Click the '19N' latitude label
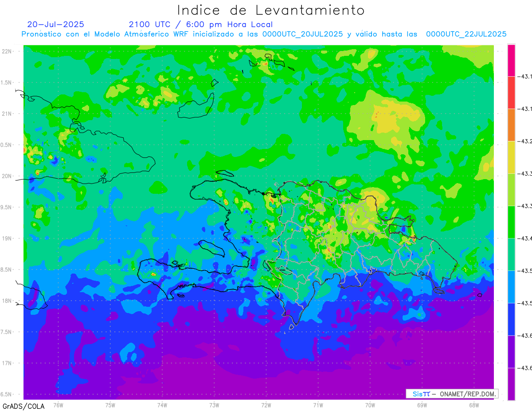This screenshot has width=532, height=411. (x=8, y=239)
